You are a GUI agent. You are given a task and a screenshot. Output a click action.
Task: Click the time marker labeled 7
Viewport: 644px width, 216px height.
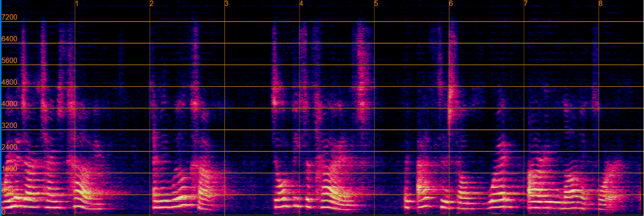(x=526, y=4)
